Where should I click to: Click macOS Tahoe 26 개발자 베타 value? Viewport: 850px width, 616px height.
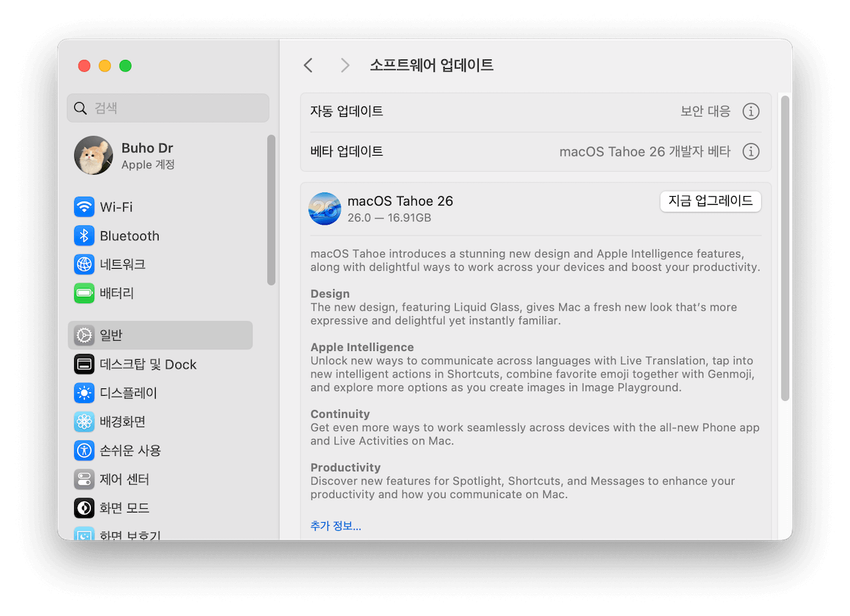644,151
